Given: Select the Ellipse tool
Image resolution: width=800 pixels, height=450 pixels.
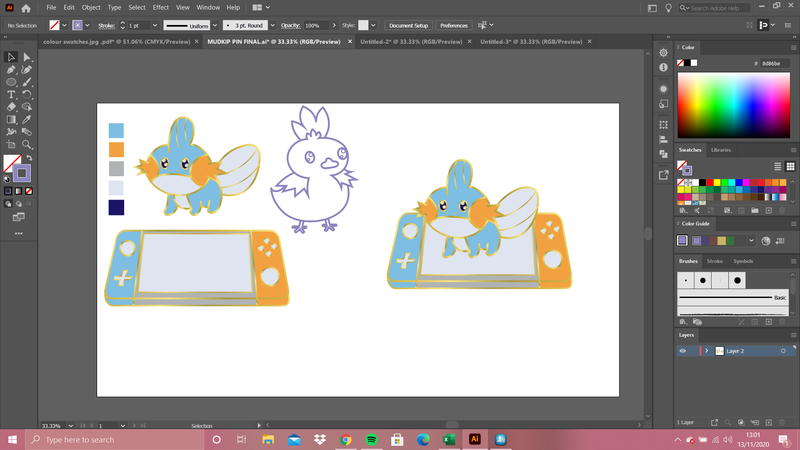Looking at the screenshot, I should pos(11,82).
